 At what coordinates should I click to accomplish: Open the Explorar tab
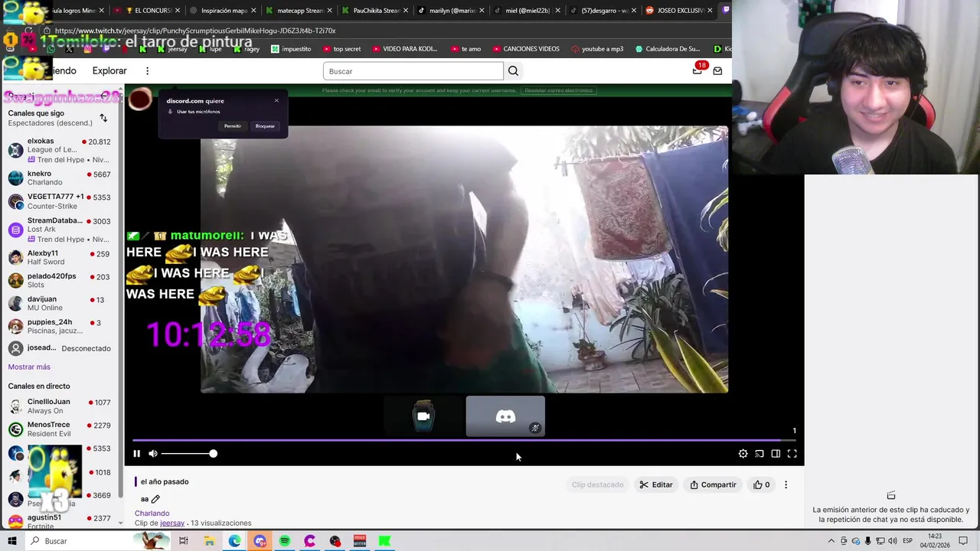(109, 71)
